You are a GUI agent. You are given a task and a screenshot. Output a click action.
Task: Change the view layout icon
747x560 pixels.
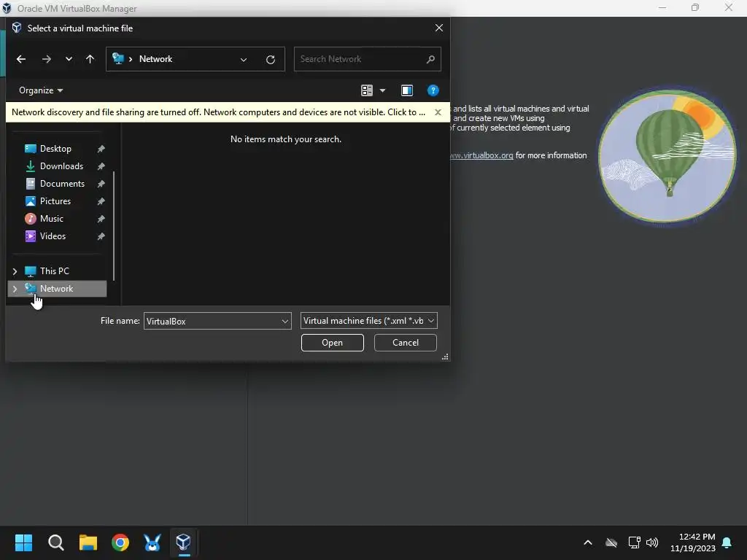[367, 90]
